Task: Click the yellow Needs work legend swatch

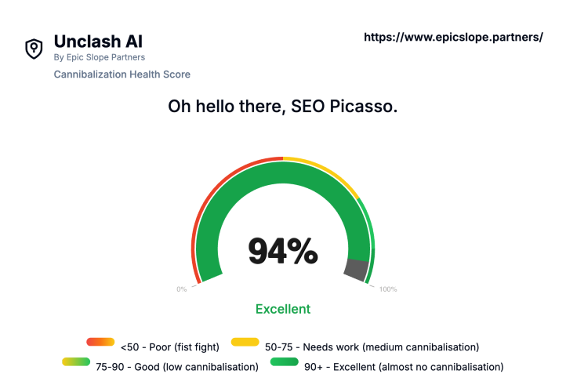Action: 245,342
